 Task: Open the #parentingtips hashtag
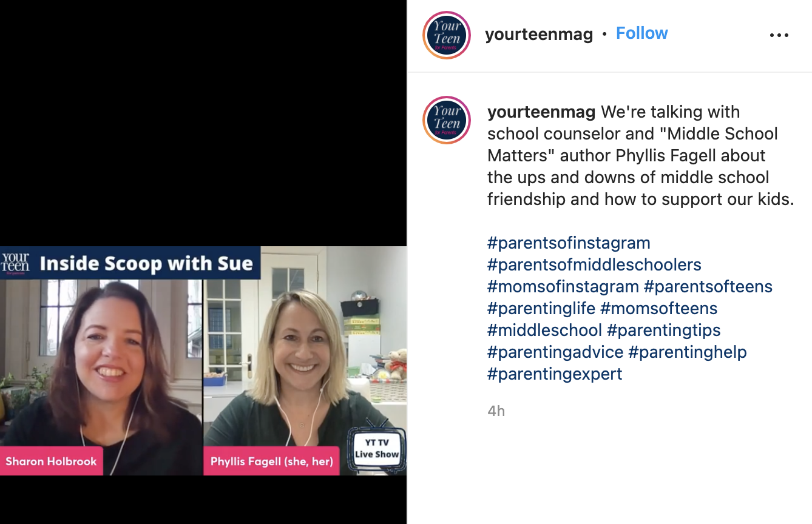tap(663, 331)
